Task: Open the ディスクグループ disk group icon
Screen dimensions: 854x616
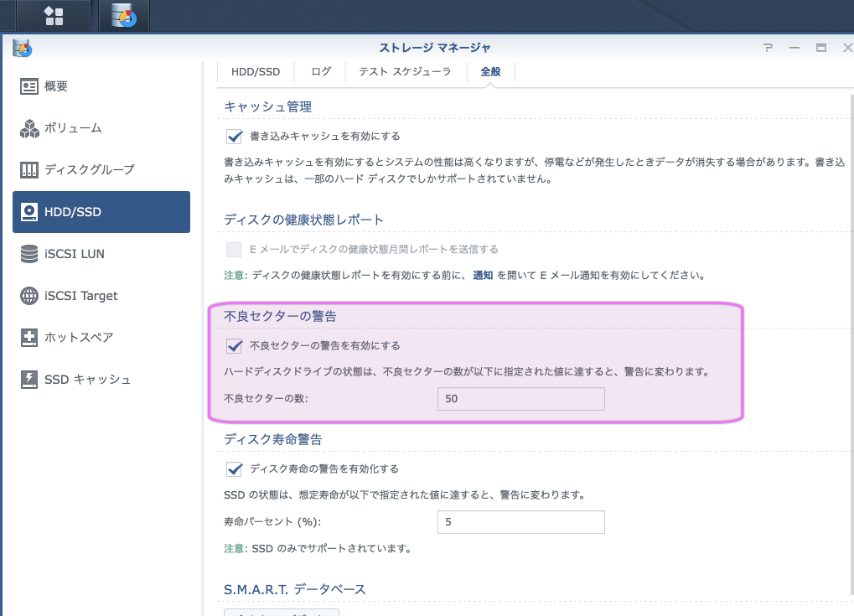Action: [29, 170]
